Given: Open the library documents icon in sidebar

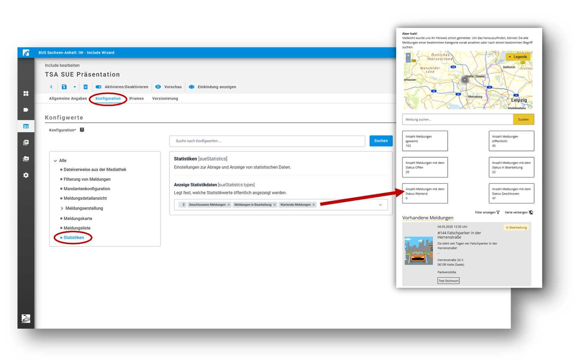Looking at the screenshot, I should (x=26, y=143).
